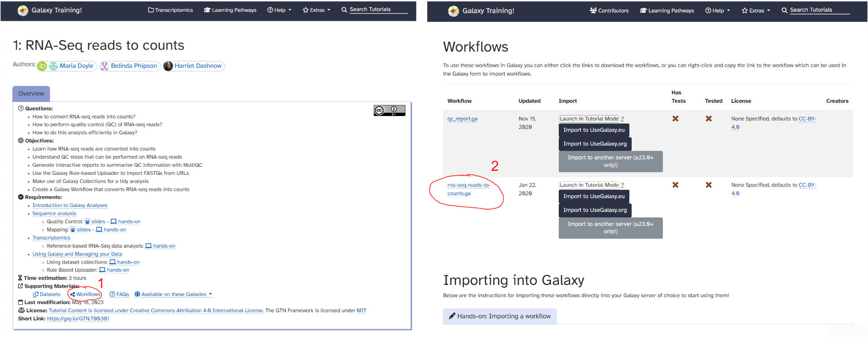Expand the Help dropdown in the left navbar

pyautogui.click(x=279, y=10)
